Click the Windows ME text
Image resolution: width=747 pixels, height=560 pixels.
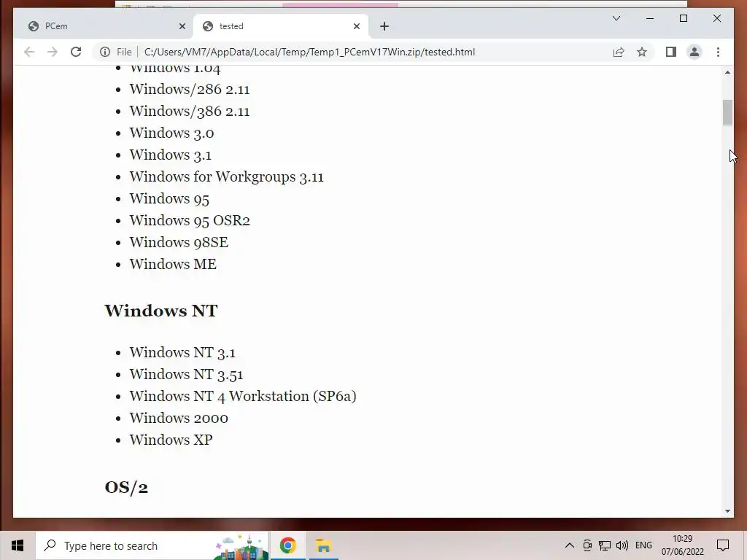coord(173,264)
